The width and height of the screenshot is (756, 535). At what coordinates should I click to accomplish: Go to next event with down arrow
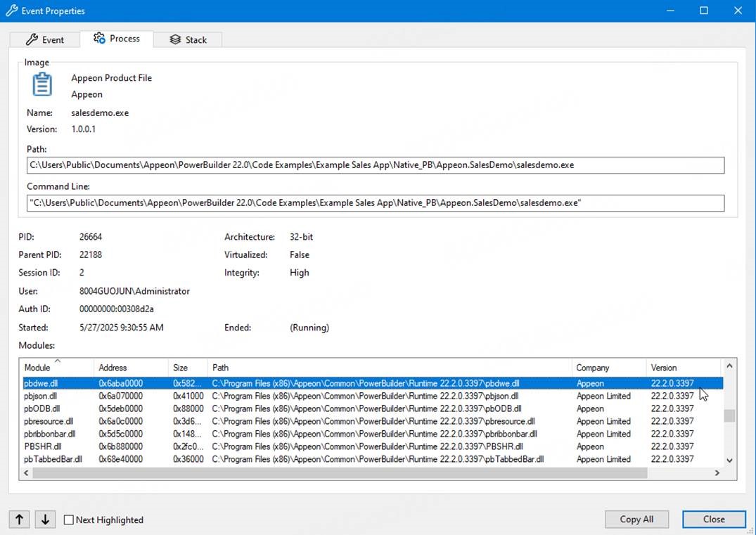45,519
